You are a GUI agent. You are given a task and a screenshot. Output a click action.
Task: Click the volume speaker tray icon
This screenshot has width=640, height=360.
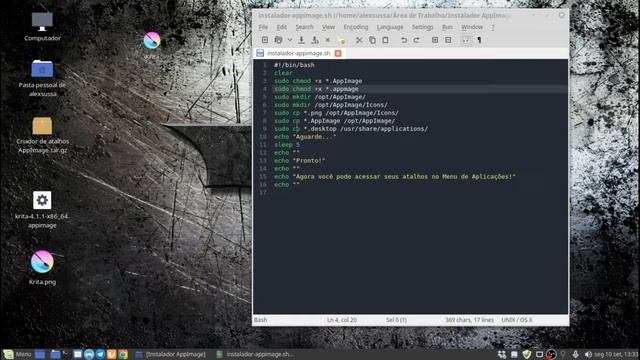click(x=588, y=354)
